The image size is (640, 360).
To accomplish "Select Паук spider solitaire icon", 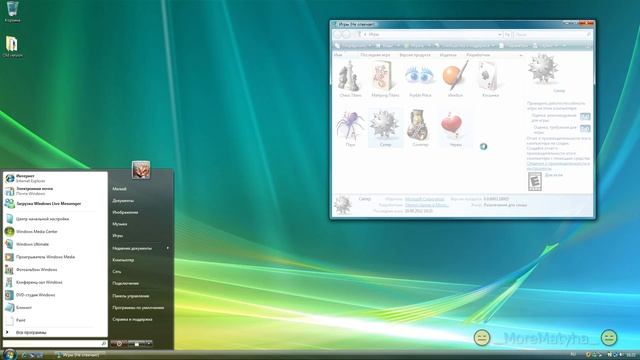I will point(350,128).
